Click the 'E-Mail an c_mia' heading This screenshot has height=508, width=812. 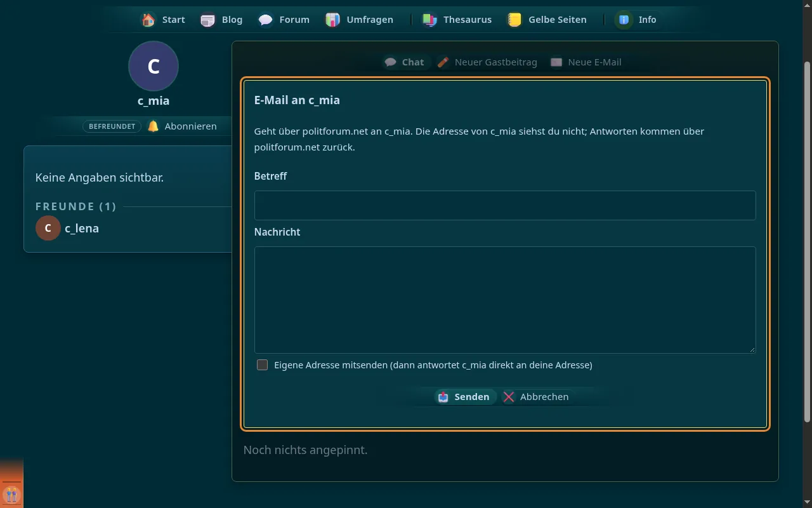coord(297,100)
